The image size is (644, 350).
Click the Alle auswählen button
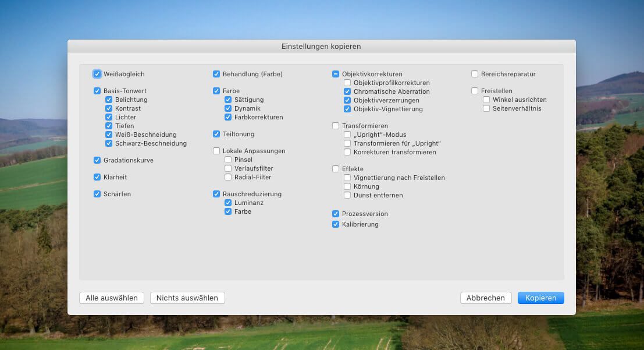point(112,298)
